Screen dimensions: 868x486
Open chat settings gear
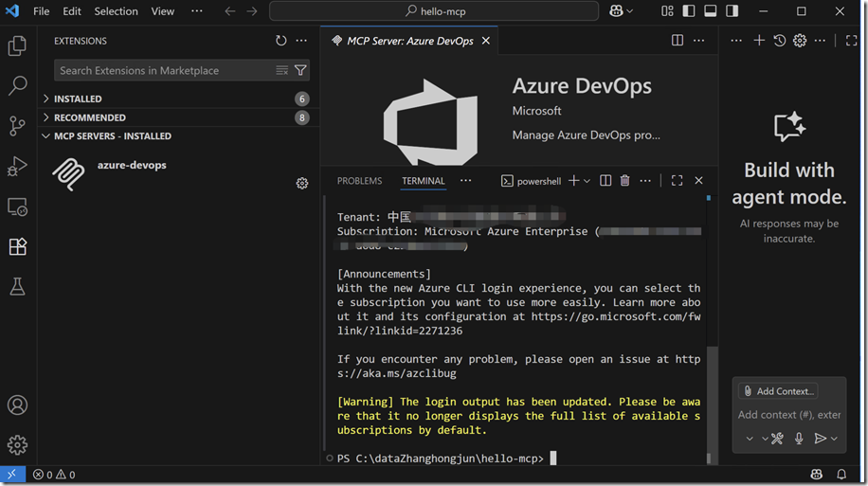pos(800,41)
